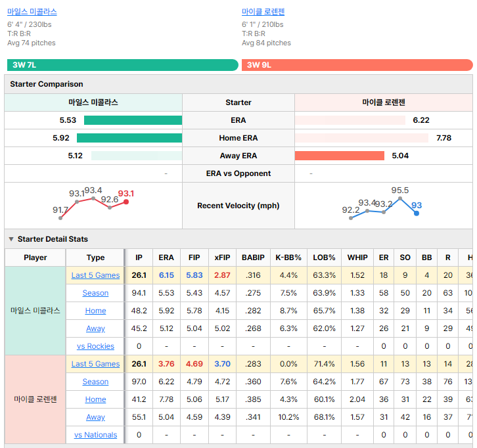Open the vs Nationals link
The width and height of the screenshot is (477, 448).
pyautogui.click(x=95, y=435)
